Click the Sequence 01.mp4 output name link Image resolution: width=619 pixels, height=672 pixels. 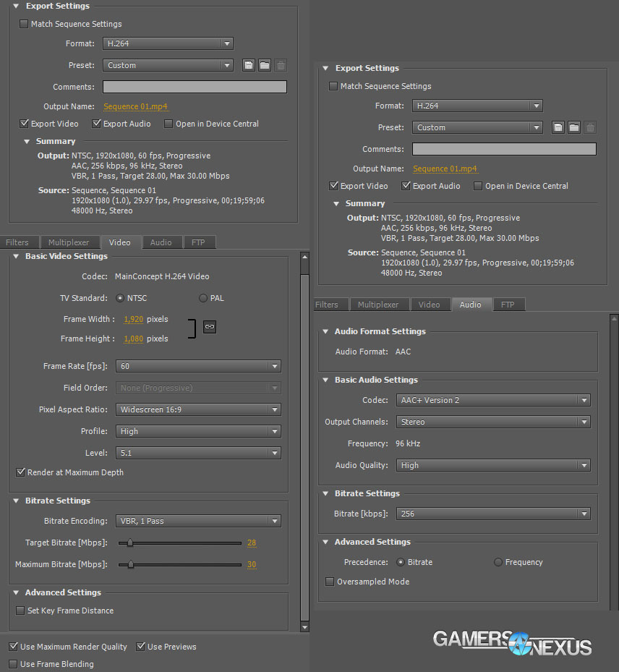[135, 106]
